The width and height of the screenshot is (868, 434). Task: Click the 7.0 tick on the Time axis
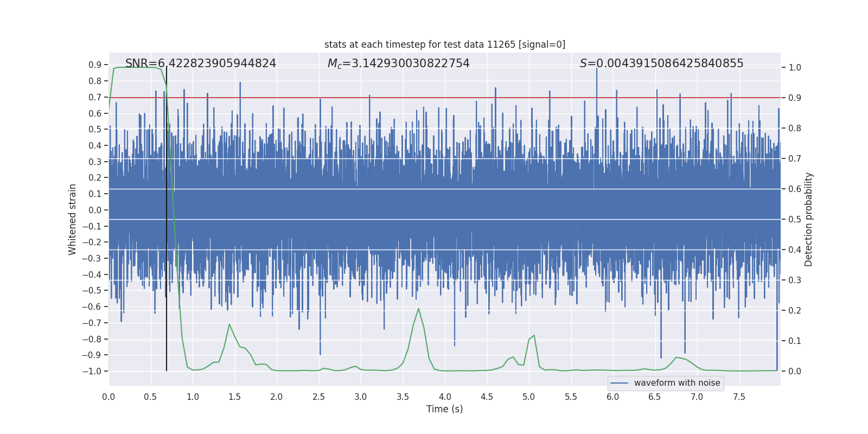(x=697, y=397)
